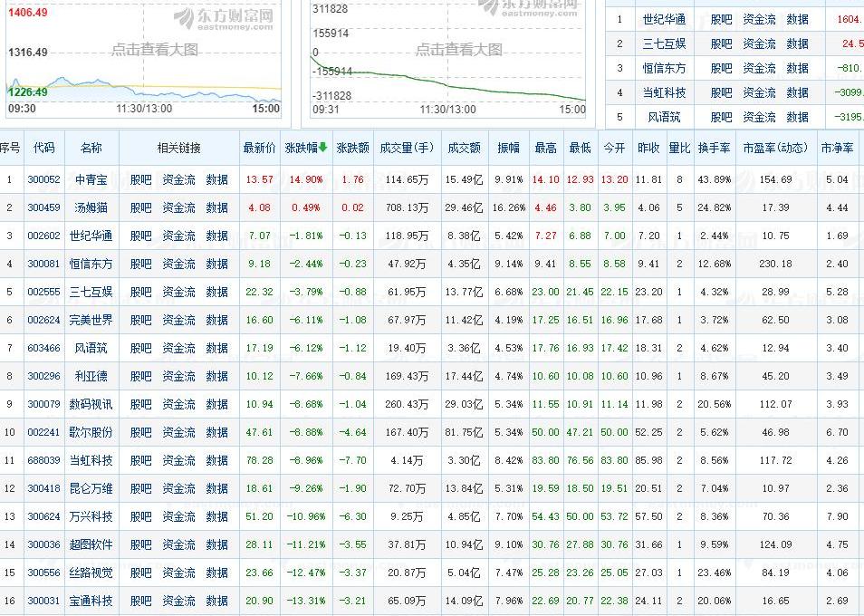The width and height of the screenshot is (864, 616).
Task: Open 股吧 link in the 中青宝 row
Action: tap(141, 179)
